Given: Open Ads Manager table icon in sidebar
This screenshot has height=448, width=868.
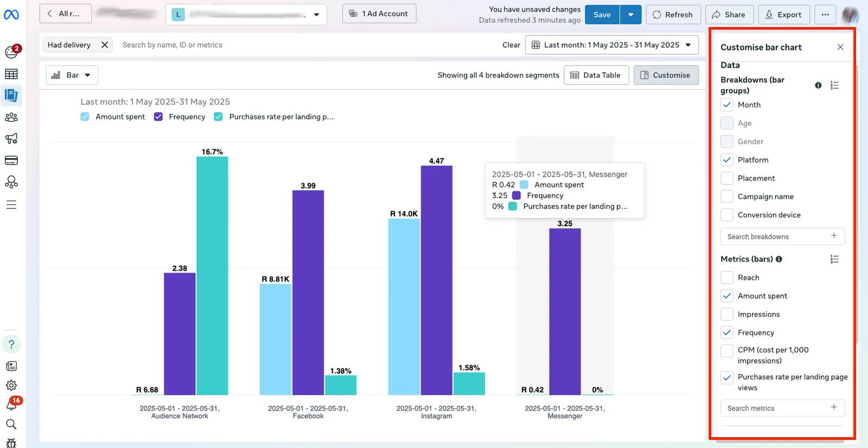Looking at the screenshot, I should [x=11, y=74].
